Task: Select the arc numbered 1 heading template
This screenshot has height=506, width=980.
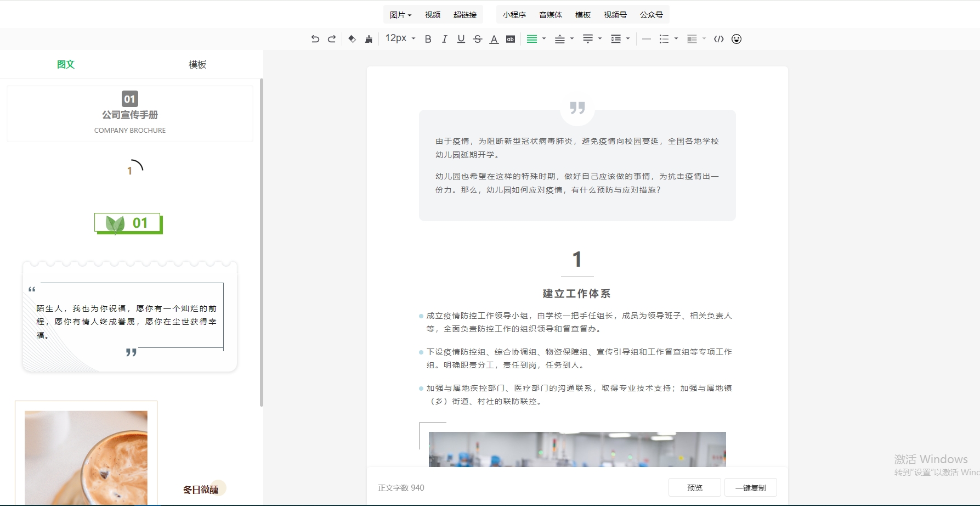Action: point(135,167)
